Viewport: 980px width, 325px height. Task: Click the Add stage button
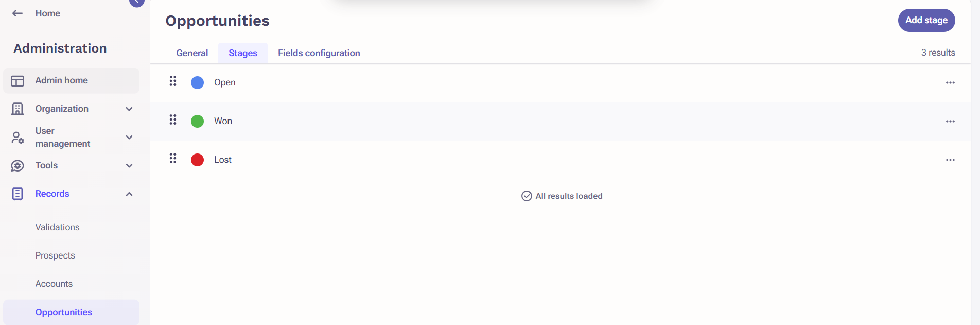coord(926,20)
